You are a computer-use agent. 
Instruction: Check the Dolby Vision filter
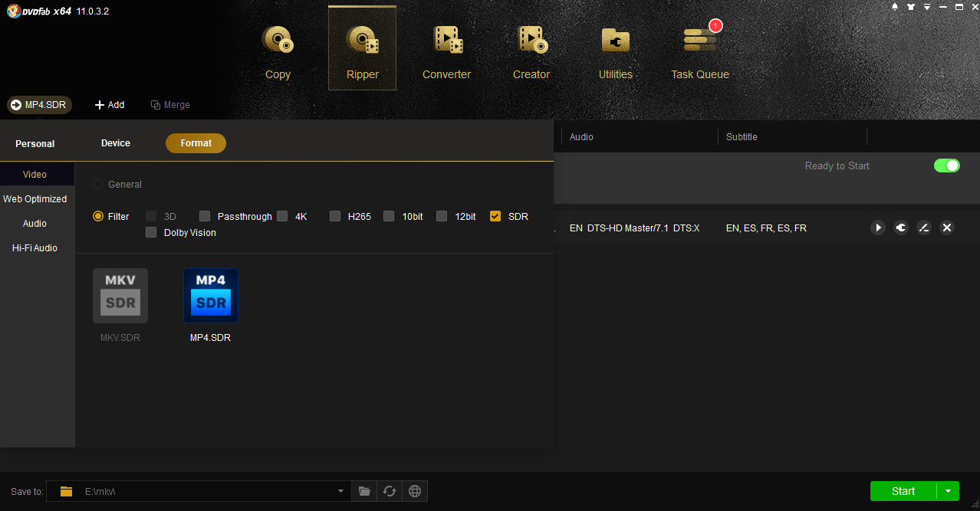click(x=151, y=233)
